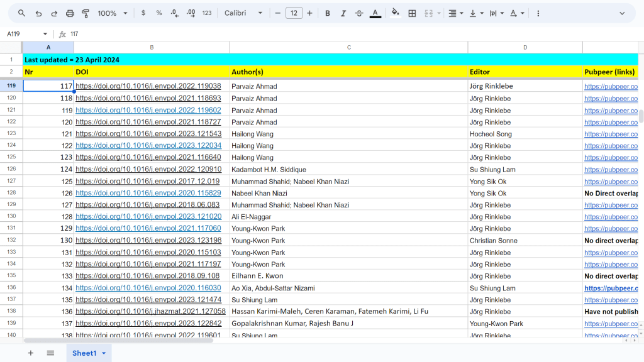Expand the horizontal align dropdown

[x=455, y=13]
